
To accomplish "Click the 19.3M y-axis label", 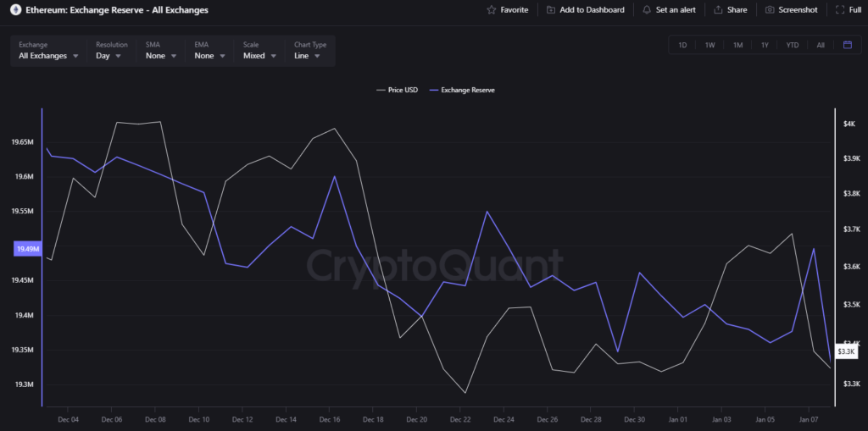I will [23, 384].
